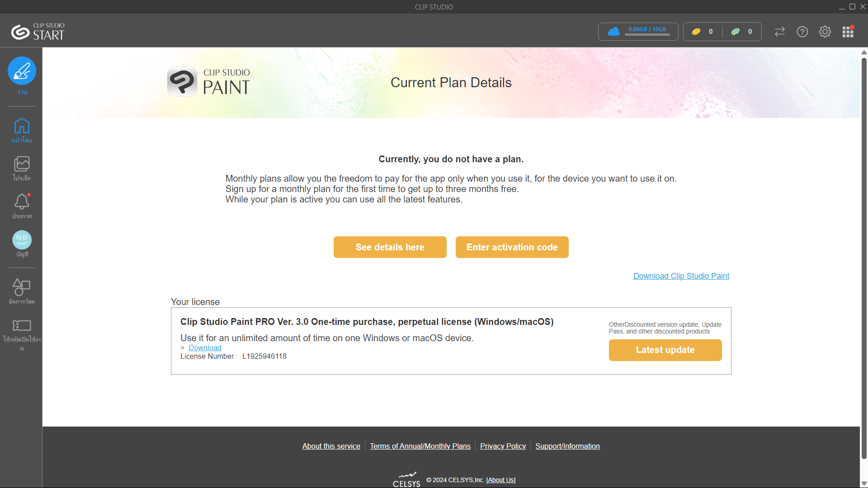
Task: Click Enter activation code button
Action: tap(512, 247)
